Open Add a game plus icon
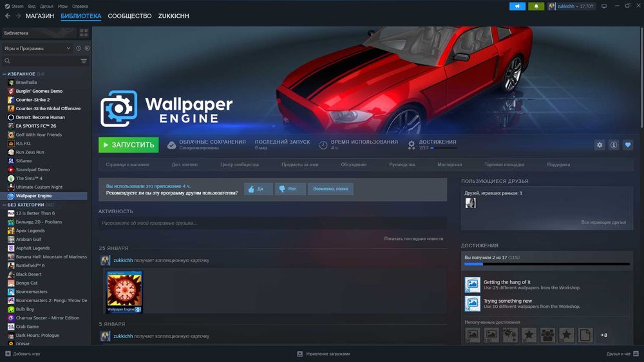644x362 pixels. (x=8, y=354)
